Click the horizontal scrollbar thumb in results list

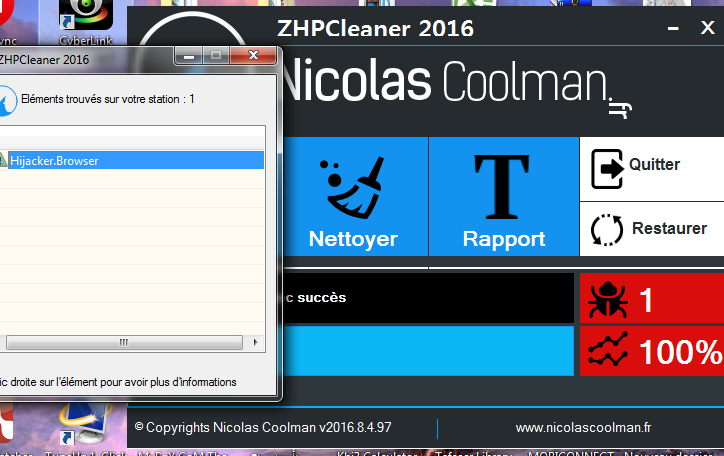(124, 342)
